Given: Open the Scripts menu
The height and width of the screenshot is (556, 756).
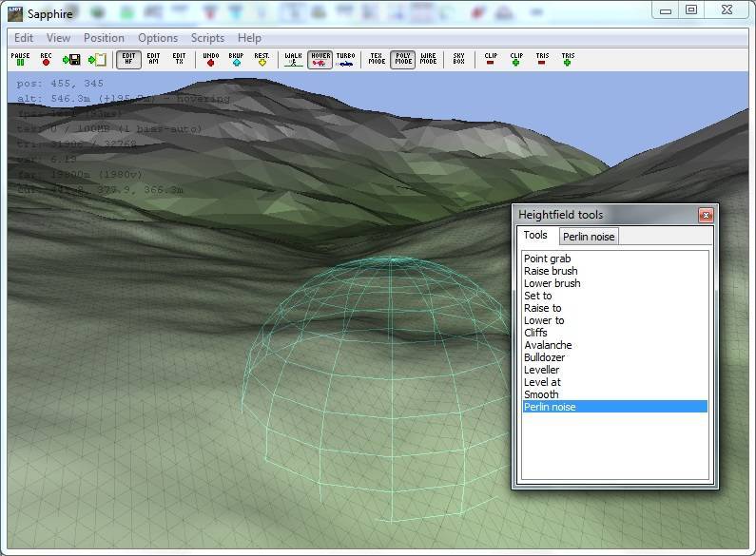Looking at the screenshot, I should 207,38.
